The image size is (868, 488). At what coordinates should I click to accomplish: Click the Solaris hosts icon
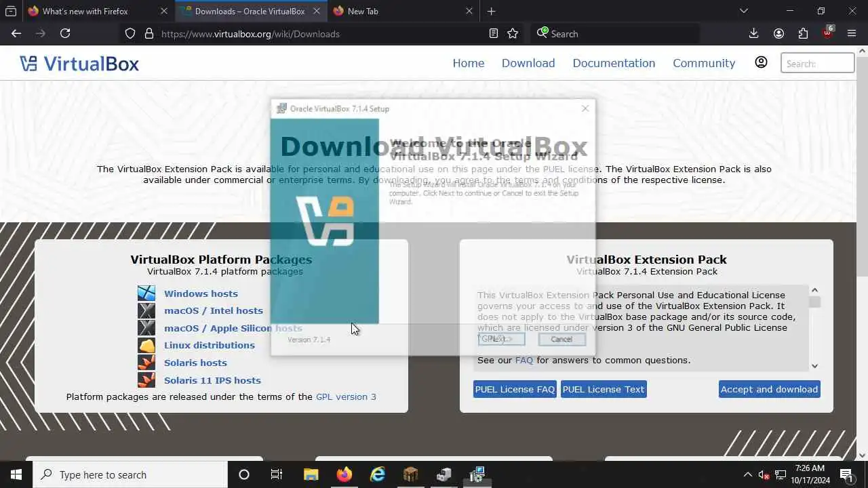click(146, 363)
